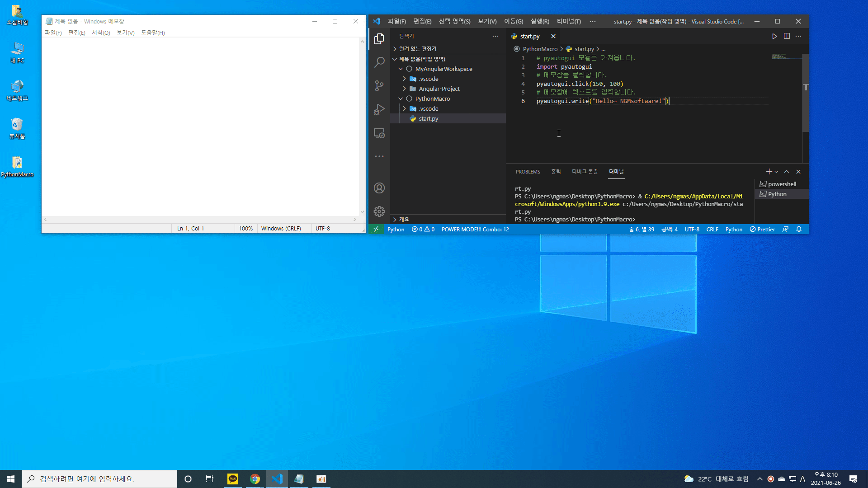This screenshot has height=488, width=868.
Task: Open editor more actions ellipsis
Action: [798, 36]
